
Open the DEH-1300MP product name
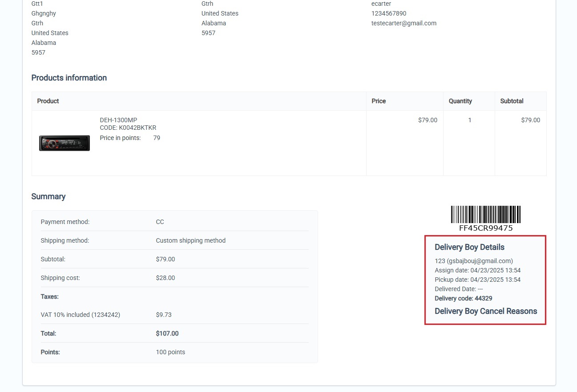tap(118, 120)
